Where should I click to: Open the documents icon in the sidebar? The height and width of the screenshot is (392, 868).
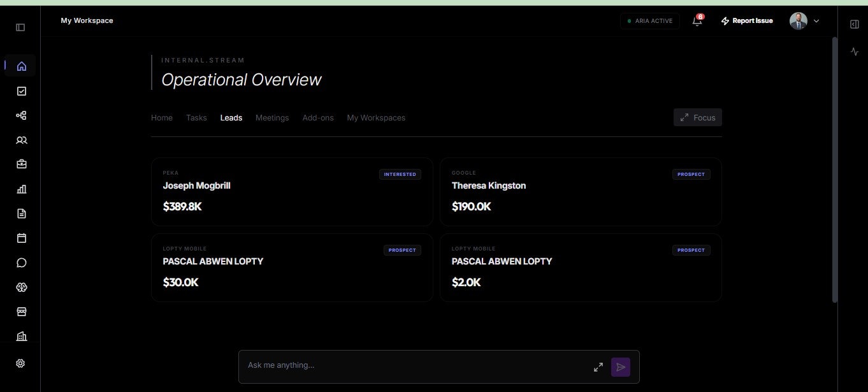21,213
